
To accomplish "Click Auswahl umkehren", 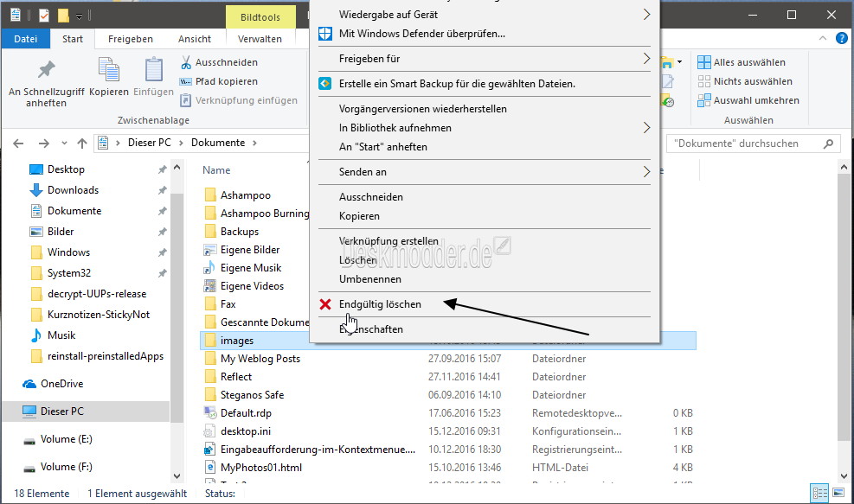I will 748,100.
